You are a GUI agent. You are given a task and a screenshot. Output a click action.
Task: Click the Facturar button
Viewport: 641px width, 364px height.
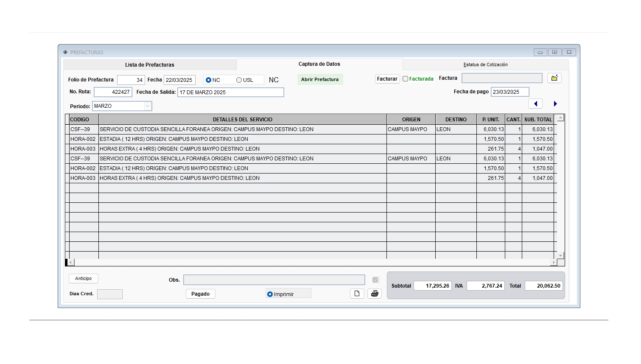tap(387, 79)
